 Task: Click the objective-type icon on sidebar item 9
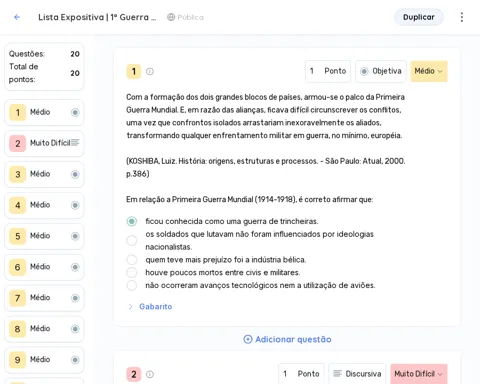[x=75, y=360]
